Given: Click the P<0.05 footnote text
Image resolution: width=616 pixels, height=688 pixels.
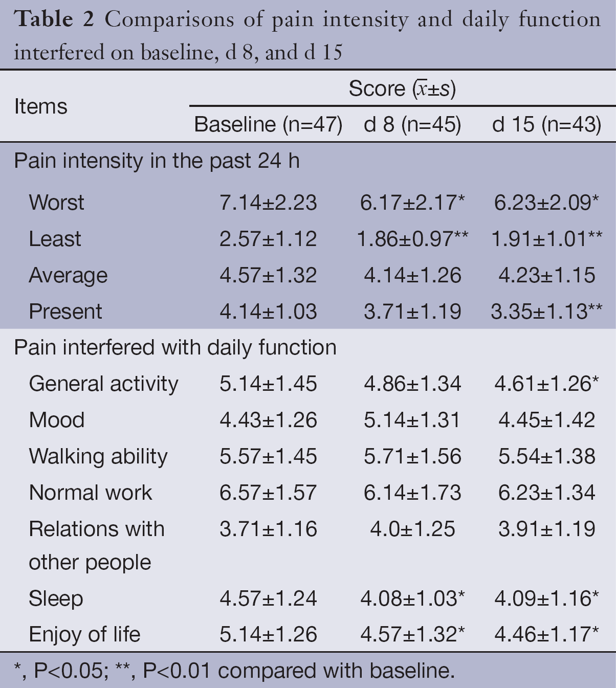Looking at the screenshot, I should [x=70, y=671].
